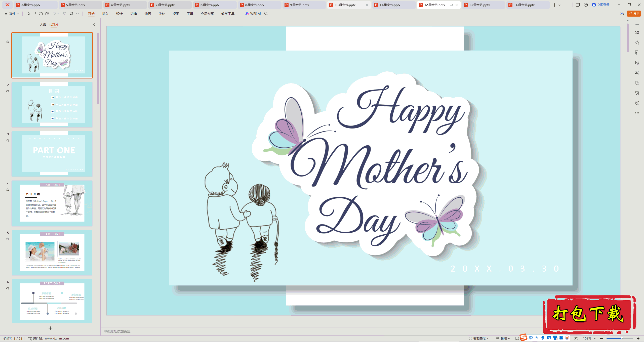
Task: Click the thumbnail panel vertical scrollbar
Action: pos(98,68)
